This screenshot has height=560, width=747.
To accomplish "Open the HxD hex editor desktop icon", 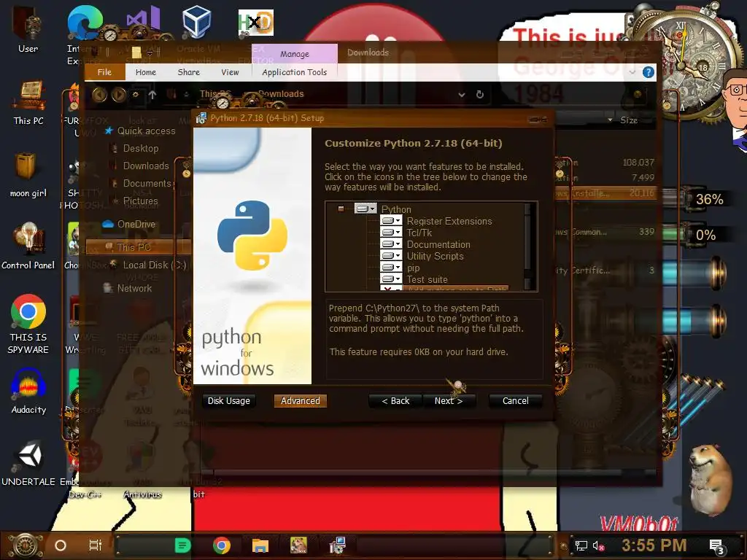I will tap(256, 23).
